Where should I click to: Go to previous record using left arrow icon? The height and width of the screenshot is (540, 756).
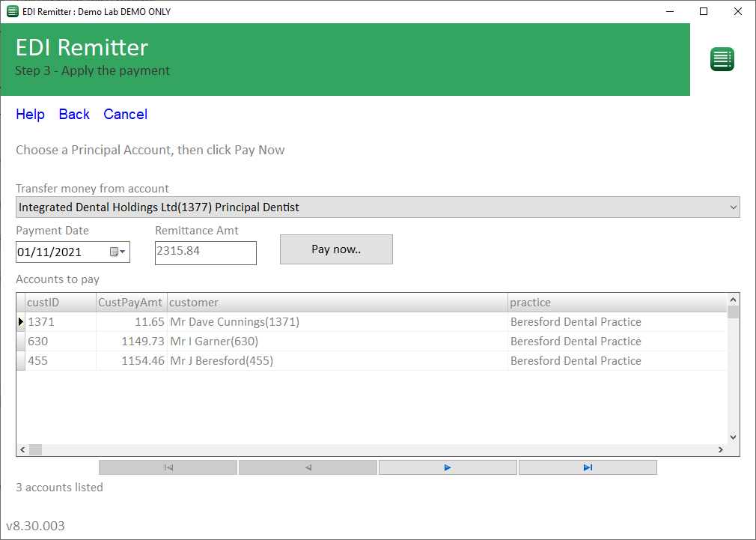(307, 467)
